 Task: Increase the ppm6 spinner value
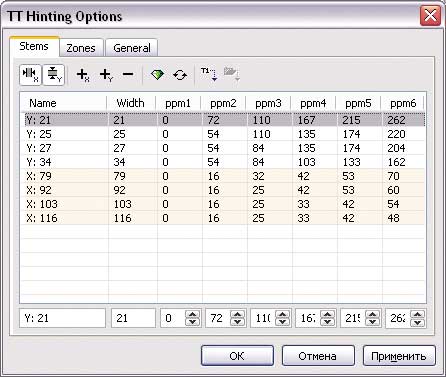tap(418, 314)
